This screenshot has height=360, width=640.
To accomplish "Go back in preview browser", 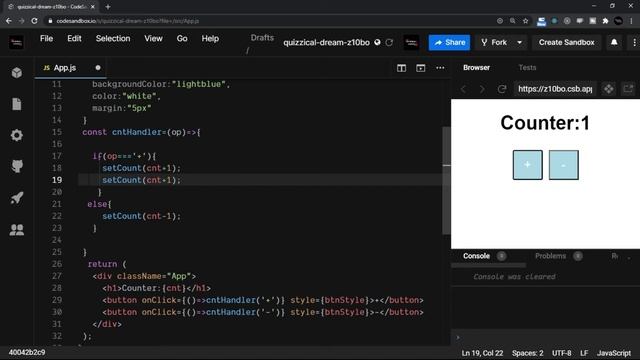I will tap(464, 89).
